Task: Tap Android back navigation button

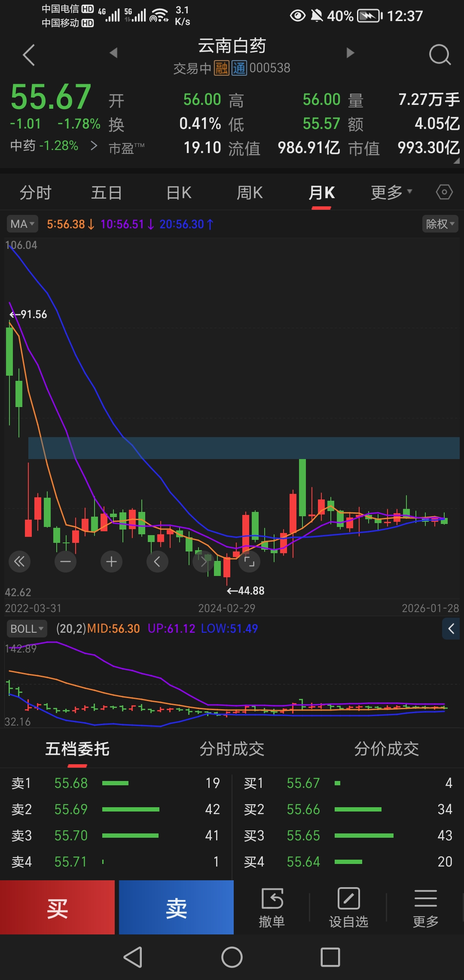Action: coord(133,957)
